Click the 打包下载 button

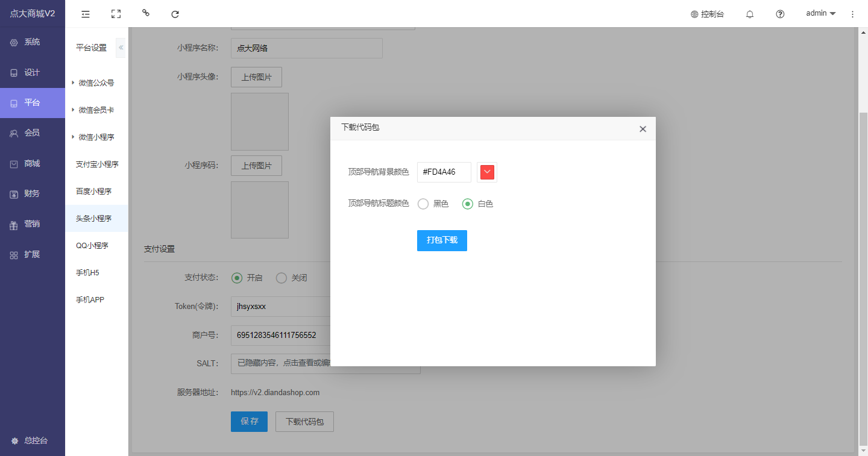pyautogui.click(x=442, y=240)
